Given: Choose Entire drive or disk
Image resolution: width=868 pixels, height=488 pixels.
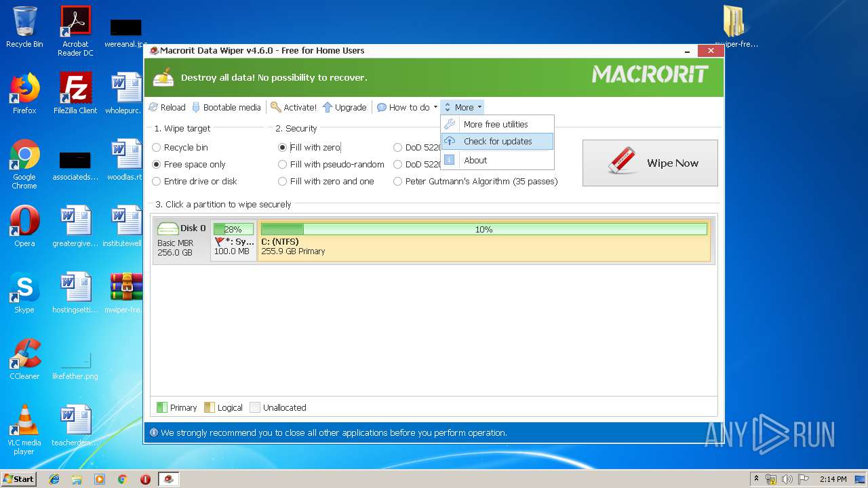Looking at the screenshot, I should click(x=195, y=181).
